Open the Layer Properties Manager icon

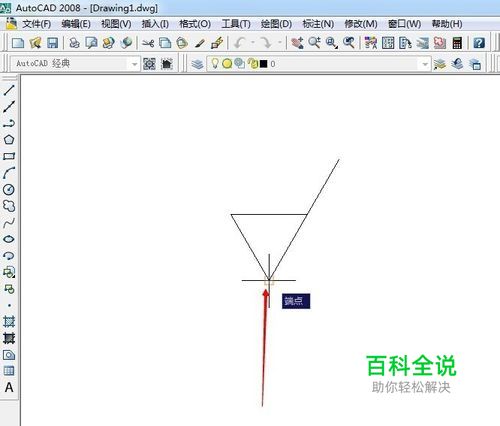point(197,64)
